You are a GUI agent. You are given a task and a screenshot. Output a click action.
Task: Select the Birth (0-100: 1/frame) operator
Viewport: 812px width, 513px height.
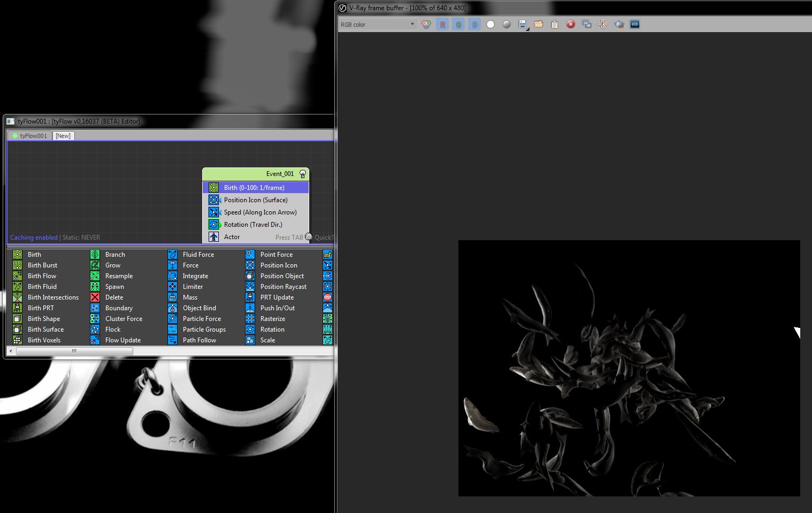(254, 188)
